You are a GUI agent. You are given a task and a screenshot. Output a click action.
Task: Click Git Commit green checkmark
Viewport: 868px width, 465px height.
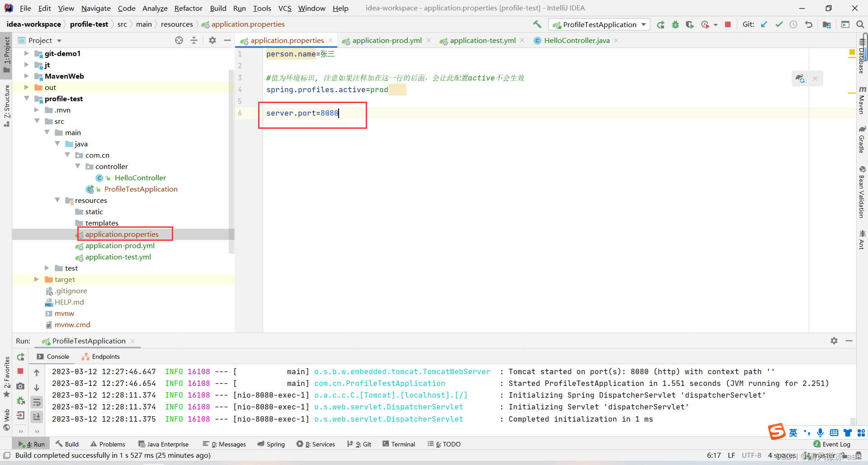click(x=779, y=24)
